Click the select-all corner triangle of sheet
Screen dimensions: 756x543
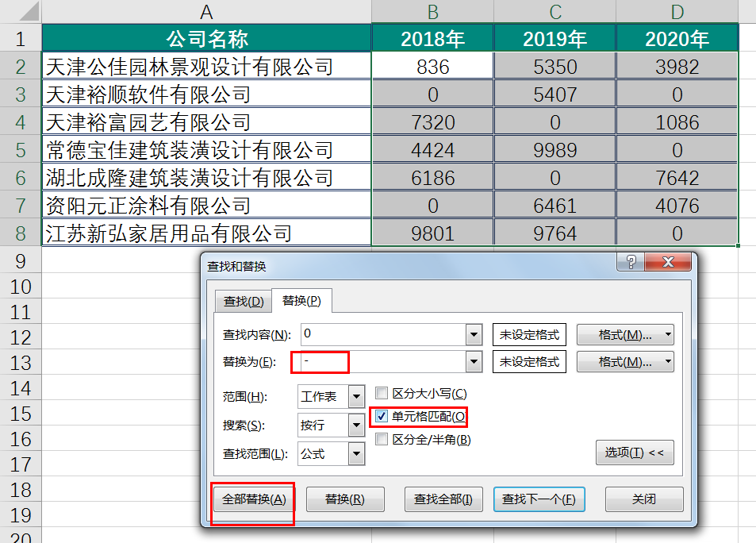tap(29, 12)
